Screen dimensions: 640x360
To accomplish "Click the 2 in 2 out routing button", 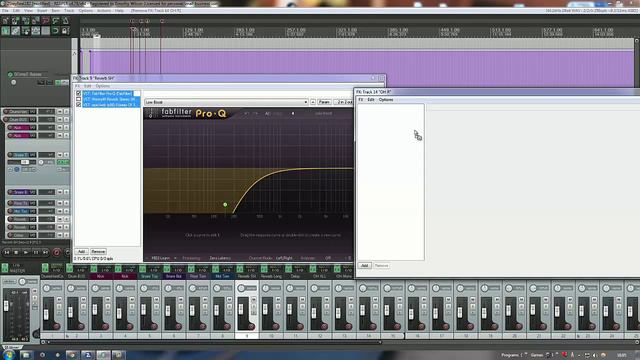I will pyautogui.click(x=343, y=102).
